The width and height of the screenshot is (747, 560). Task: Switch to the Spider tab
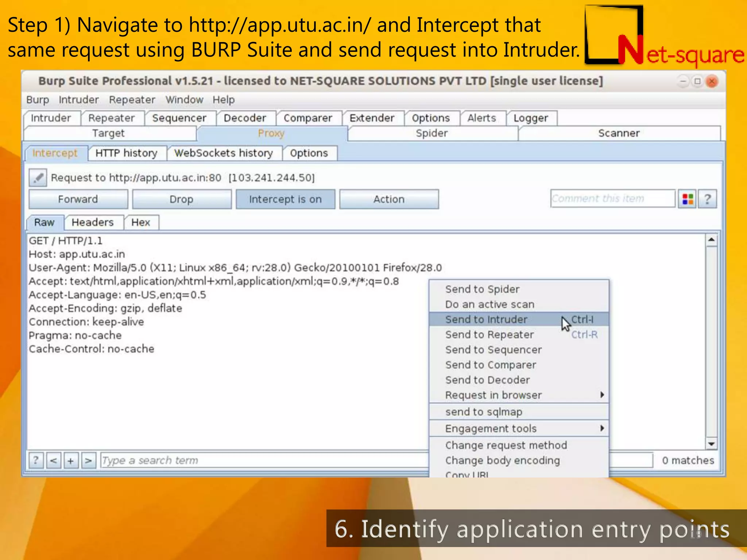432,133
